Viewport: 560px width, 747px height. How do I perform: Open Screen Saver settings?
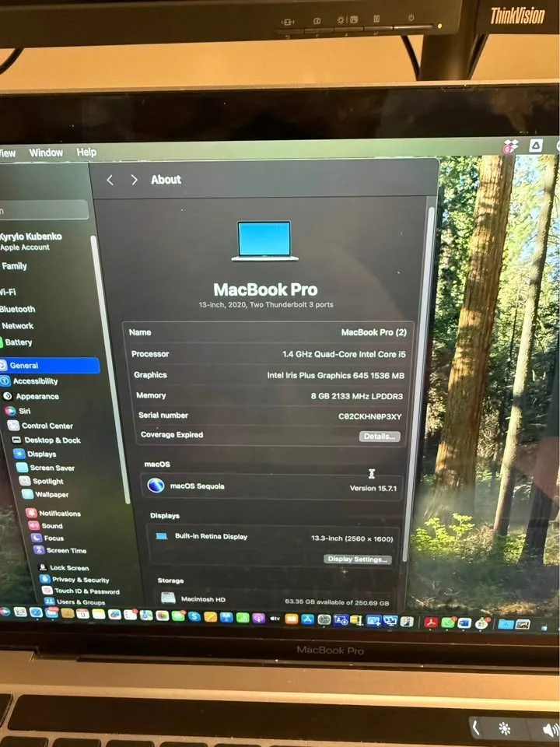45,468
